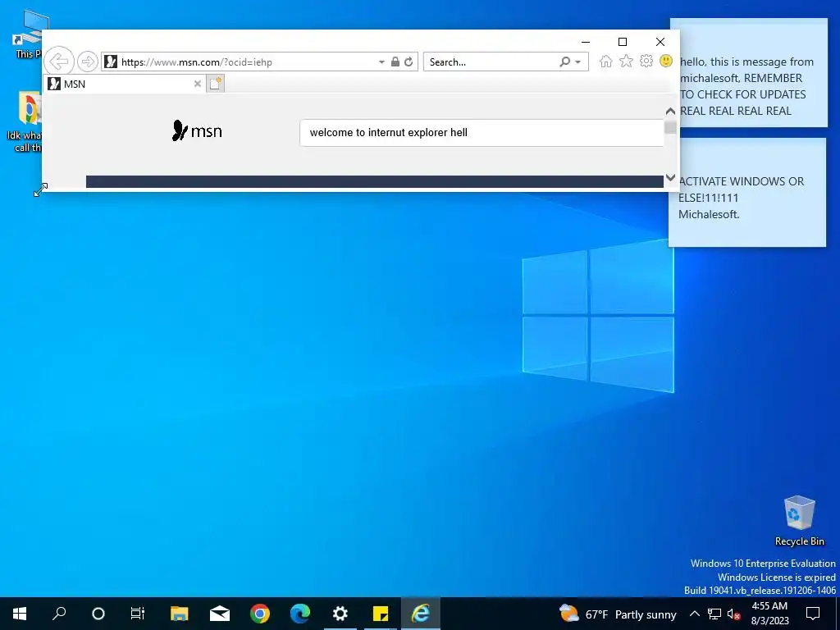Click the page scrollbar down arrow
Screen dimensions: 840x630
(x=670, y=177)
